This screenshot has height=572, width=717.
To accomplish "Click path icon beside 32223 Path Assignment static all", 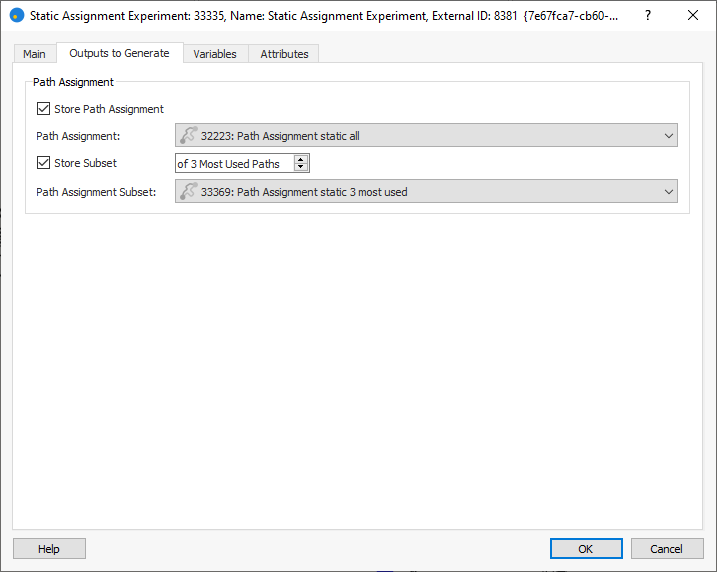I will click(x=188, y=136).
